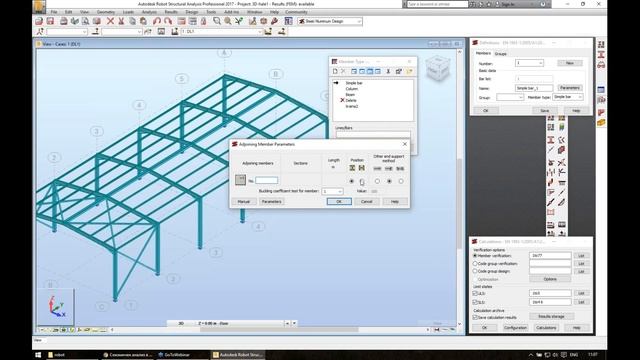The height and width of the screenshot is (360, 640).
Task: Click the yellow note icon in Member Type toolbar
Action: pyautogui.click(x=409, y=71)
